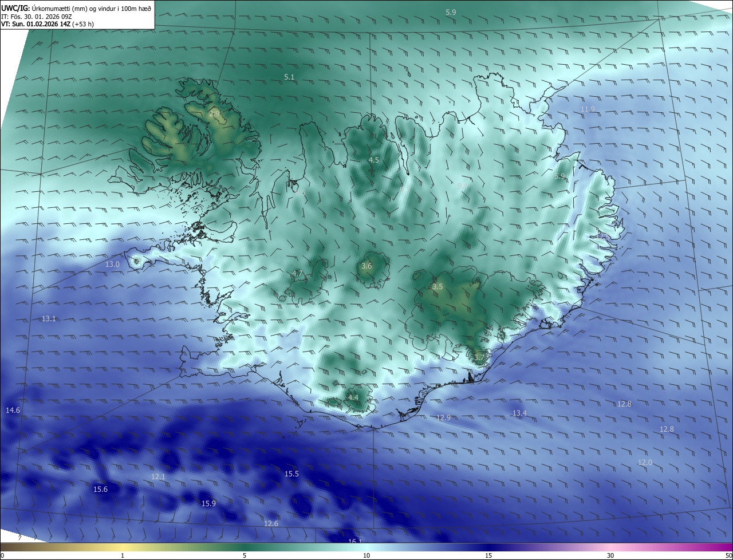Click the 4.7 value label

tap(297, 274)
